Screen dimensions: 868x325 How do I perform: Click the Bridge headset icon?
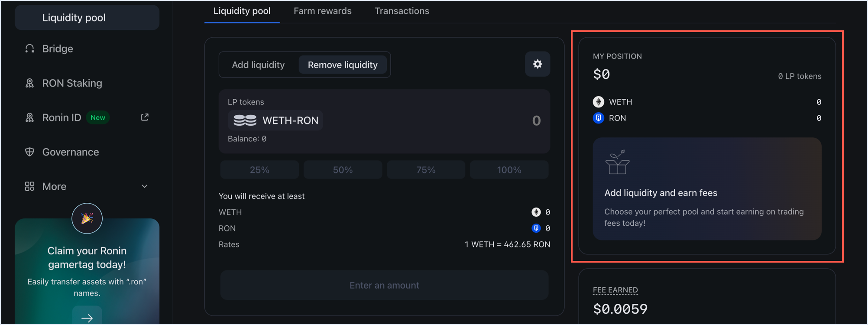pyautogui.click(x=29, y=49)
